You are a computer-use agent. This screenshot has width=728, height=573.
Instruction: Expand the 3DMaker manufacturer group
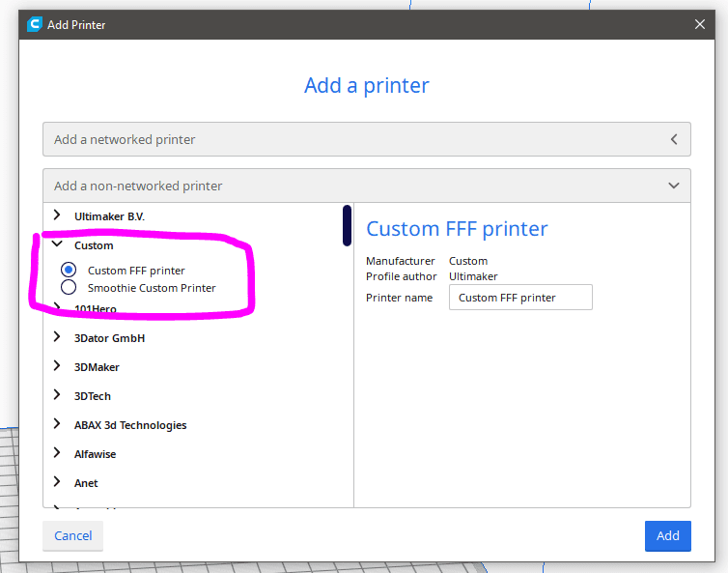[57, 367]
